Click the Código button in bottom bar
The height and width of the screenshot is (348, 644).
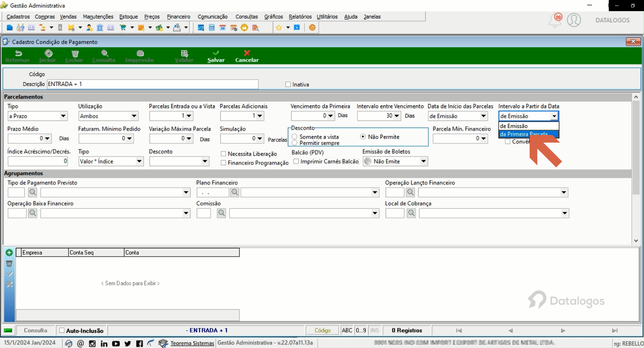[x=323, y=330]
